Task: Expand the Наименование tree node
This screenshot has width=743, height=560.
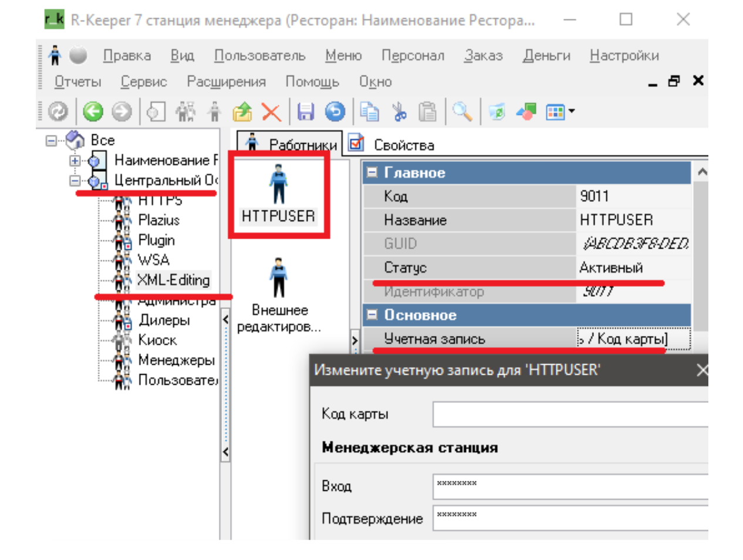Action: 75,160
